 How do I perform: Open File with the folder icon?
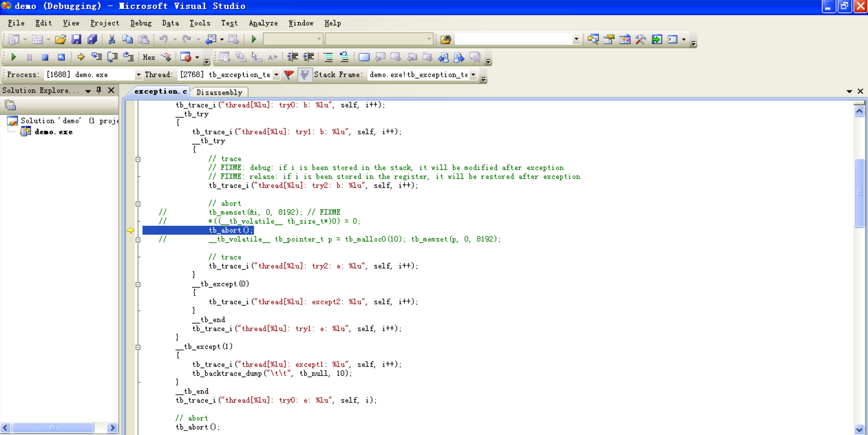(x=60, y=39)
